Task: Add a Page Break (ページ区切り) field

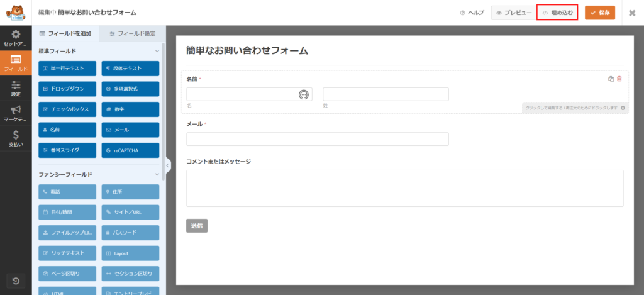Action: 67,274
